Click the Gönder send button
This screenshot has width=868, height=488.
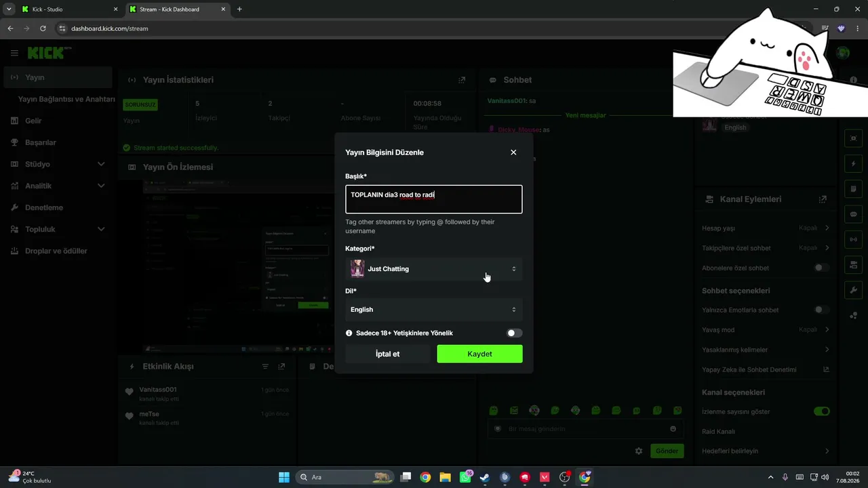pyautogui.click(x=667, y=451)
